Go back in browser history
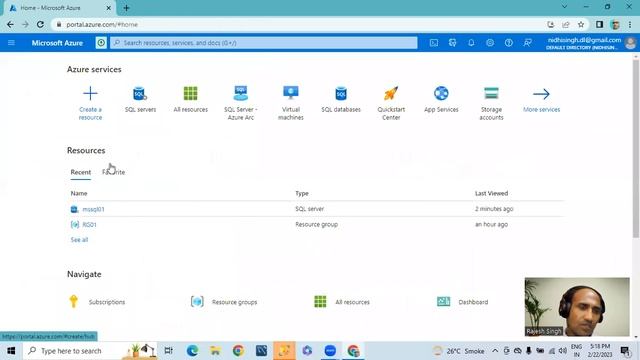The image size is (640, 360). pos(10,24)
